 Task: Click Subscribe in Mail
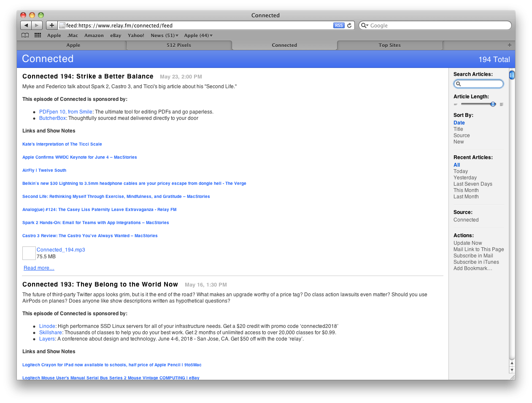tap(473, 256)
